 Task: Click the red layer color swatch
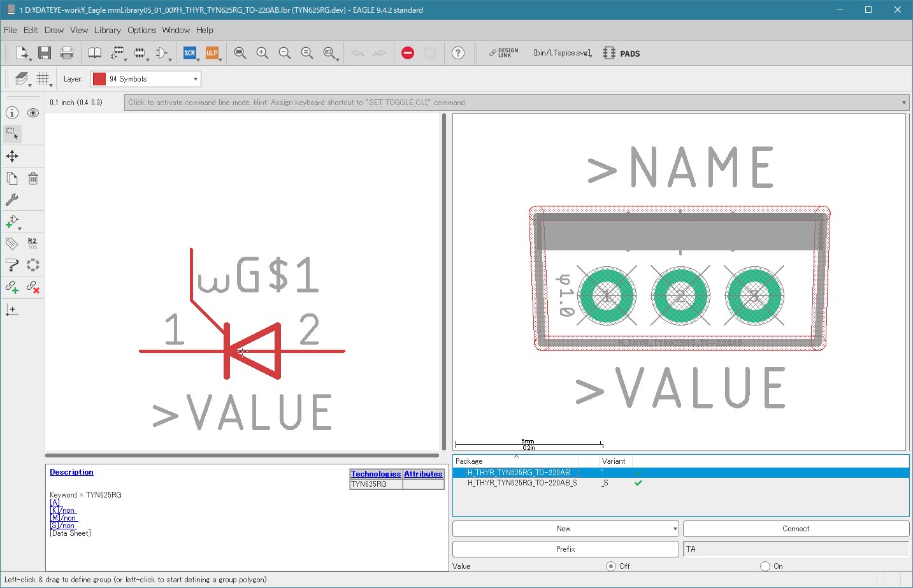pos(99,79)
